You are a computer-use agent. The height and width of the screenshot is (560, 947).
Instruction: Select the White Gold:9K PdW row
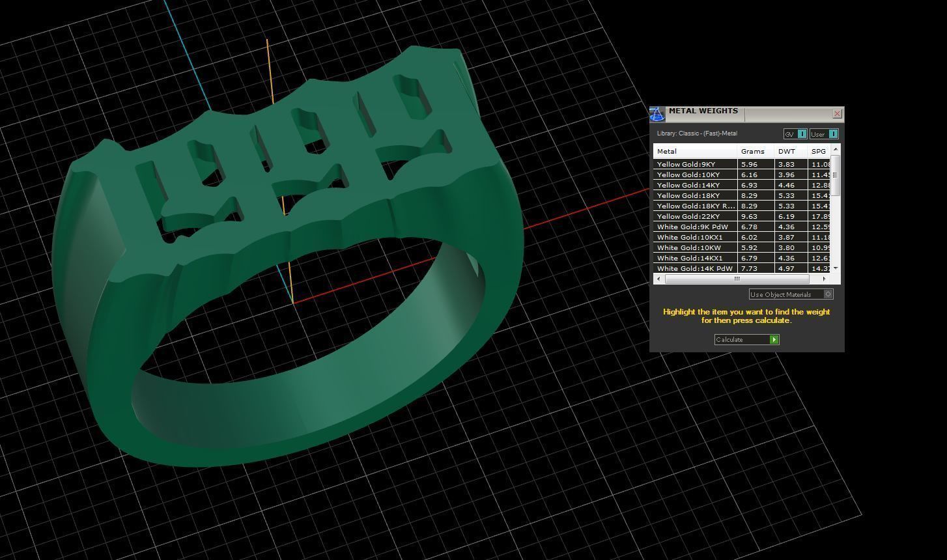(742, 227)
